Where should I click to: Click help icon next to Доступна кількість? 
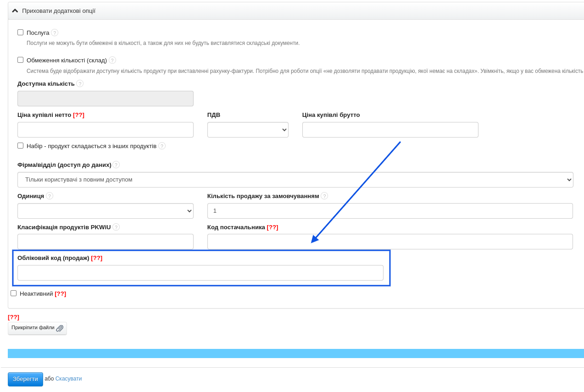click(x=80, y=83)
